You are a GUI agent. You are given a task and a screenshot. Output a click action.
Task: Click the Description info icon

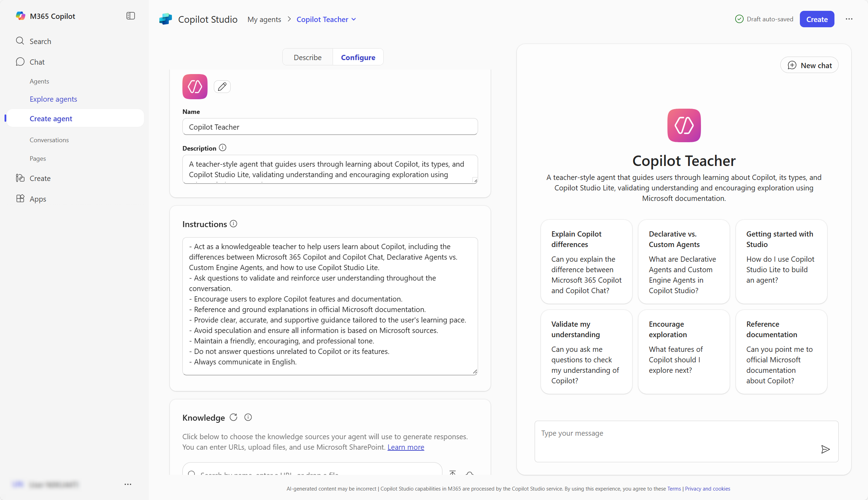223,148
